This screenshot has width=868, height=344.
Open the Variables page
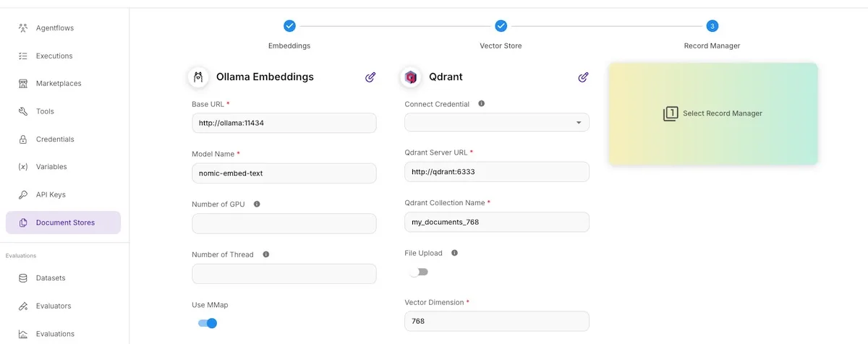click(x=63, y=167)
